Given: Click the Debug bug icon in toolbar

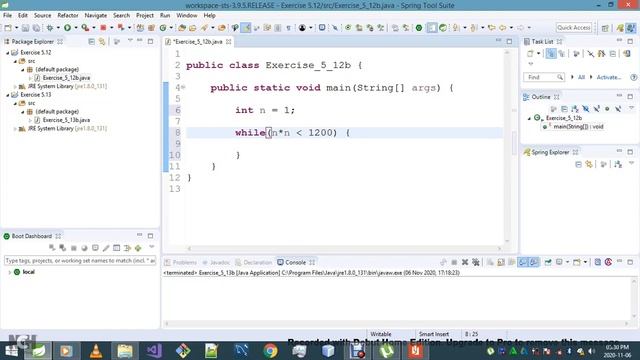Looking at the screenshot, I should [x=50, y=28].
